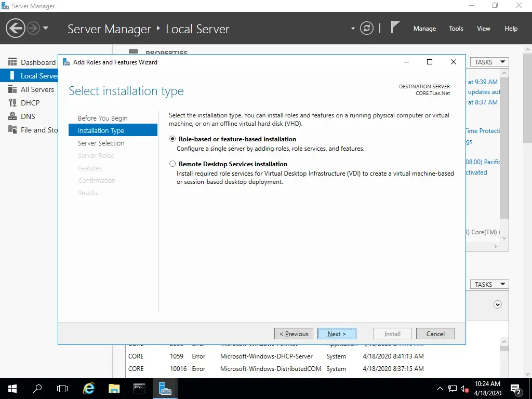Click the refresh icon in header

[367, 28]
